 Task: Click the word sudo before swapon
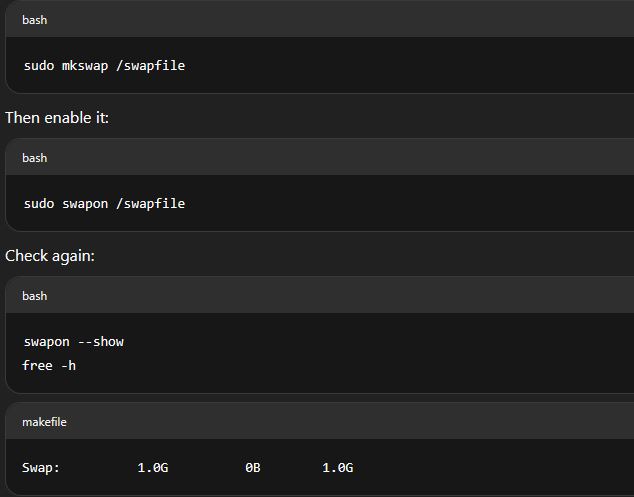(x=39, y=203)
